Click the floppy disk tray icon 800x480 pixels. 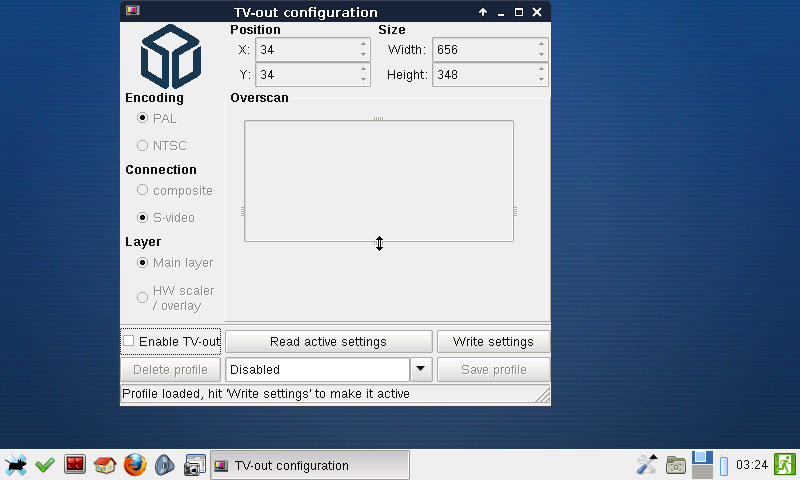pos(702,464)
